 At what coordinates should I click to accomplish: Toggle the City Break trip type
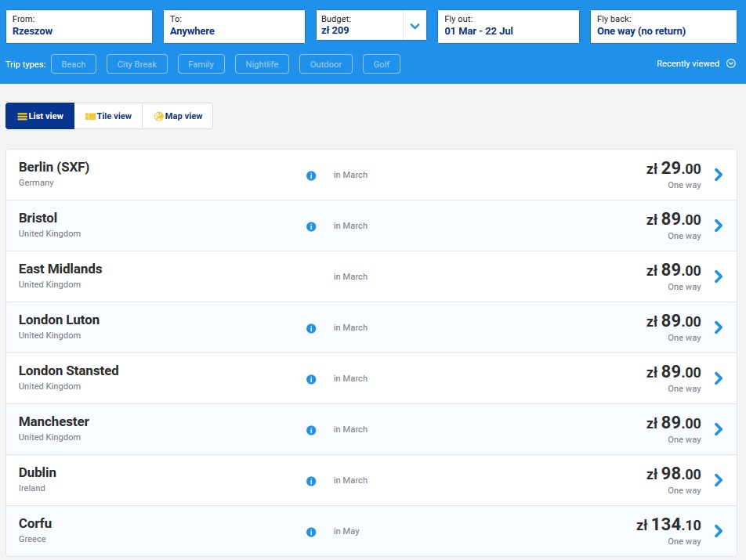[x=137, y=64]
